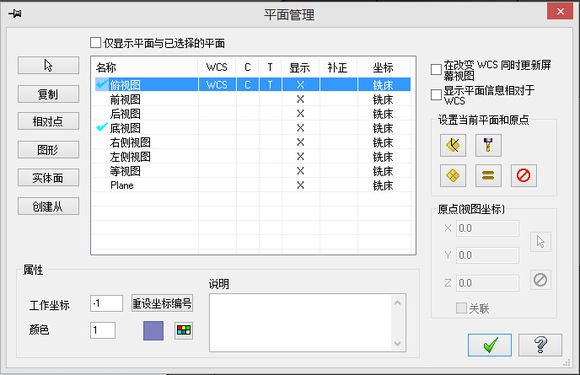Toggle the 关联 checkbox
The image size is (580, 375).
(x=461, y=308)
